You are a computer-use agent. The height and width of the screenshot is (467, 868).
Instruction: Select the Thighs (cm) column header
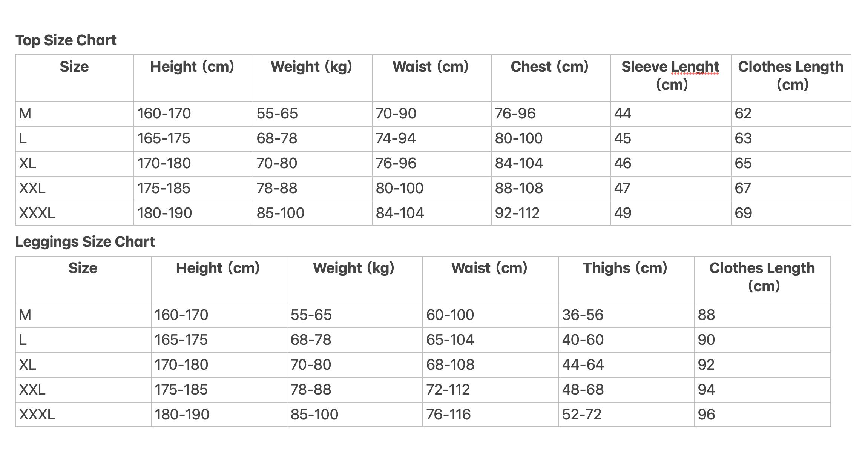click(x=625, y=268)
